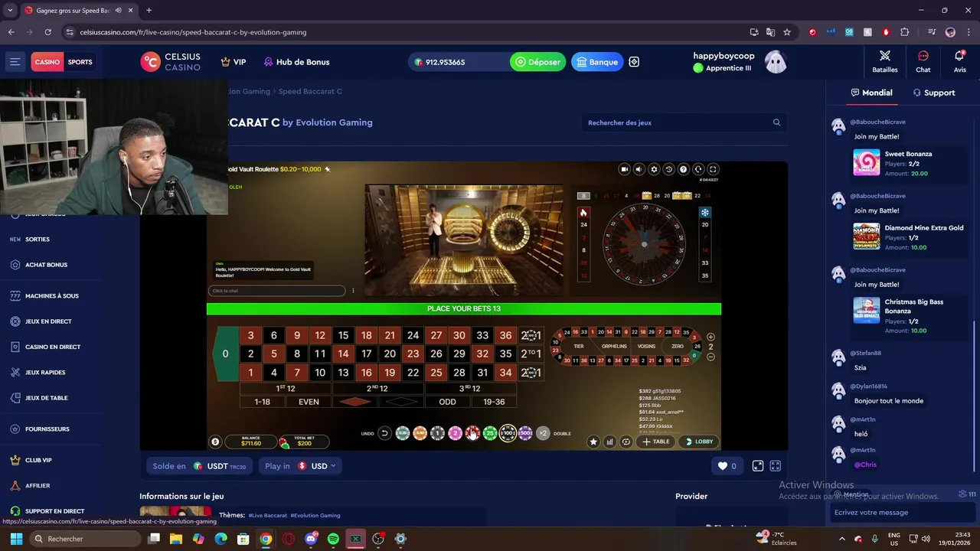This screenshot has width=980, height=551.
Task: Open happyboycoop profile menu
Action: [740, 61]
